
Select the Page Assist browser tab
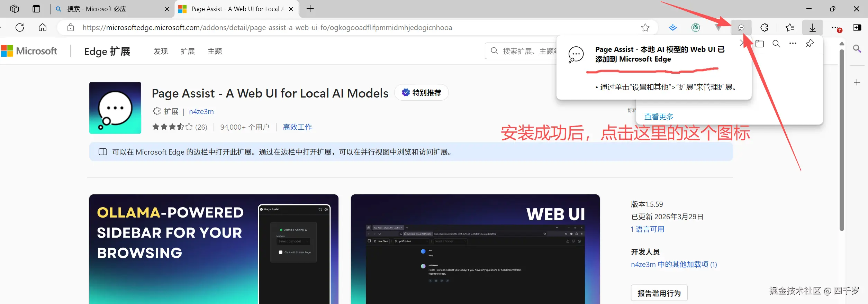(236, 9)
